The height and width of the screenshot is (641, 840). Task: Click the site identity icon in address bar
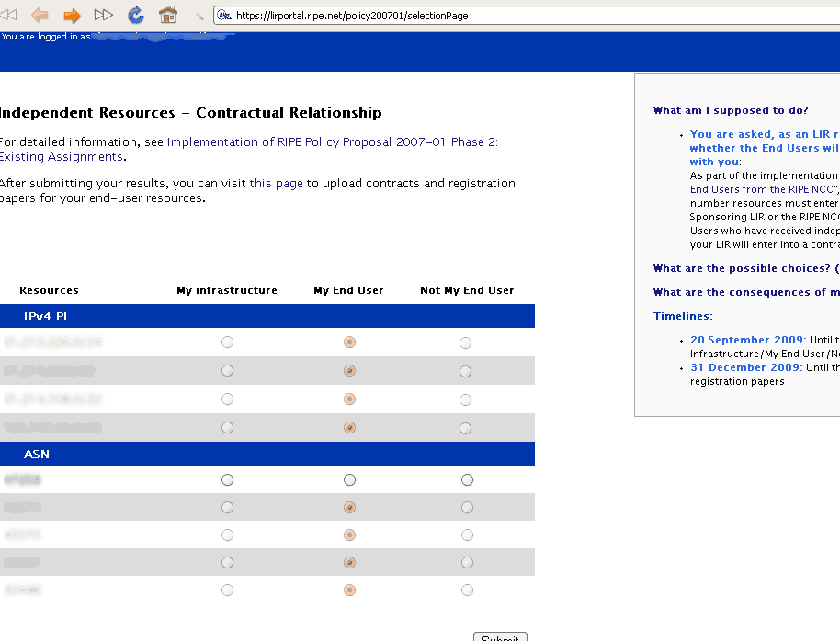point(224,15)
